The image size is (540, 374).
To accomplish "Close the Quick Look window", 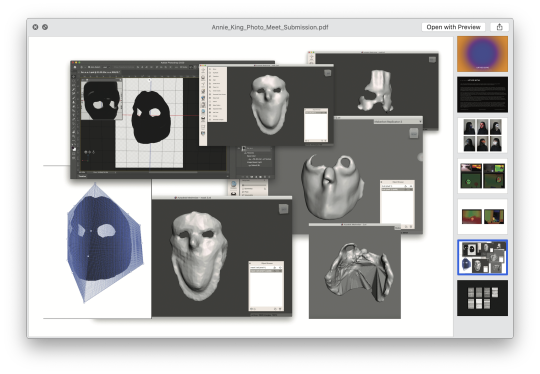I will (x=35, y=27).
